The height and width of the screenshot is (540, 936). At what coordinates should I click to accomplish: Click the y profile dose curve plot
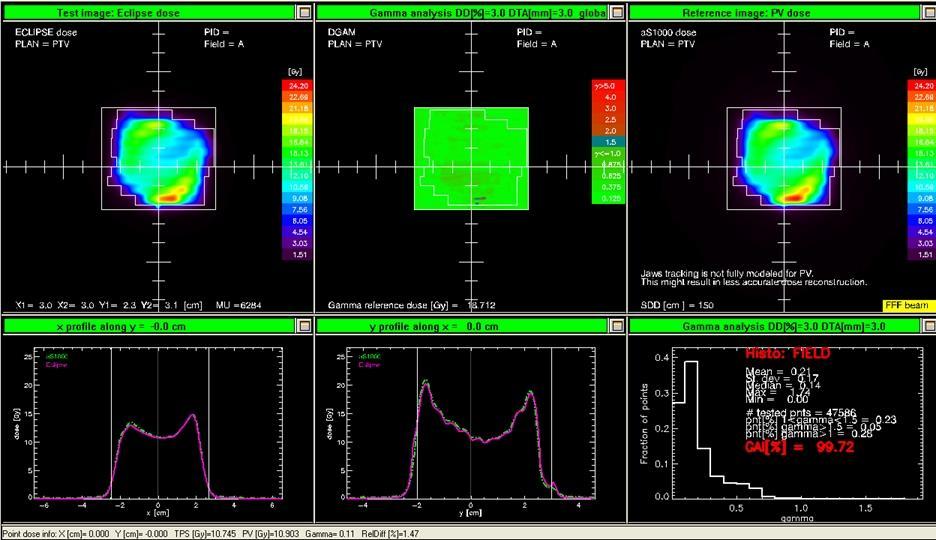pos(471,423)
